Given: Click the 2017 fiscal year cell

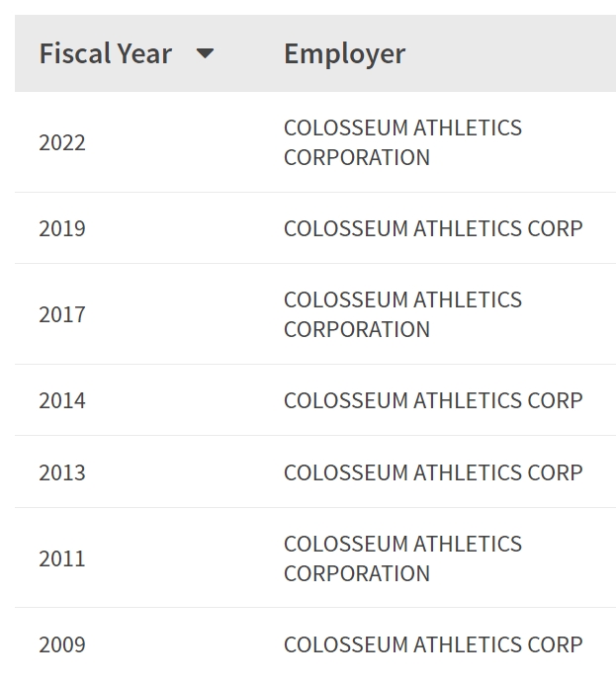Looking at the screenshot, I should click(x=62, y=314).
